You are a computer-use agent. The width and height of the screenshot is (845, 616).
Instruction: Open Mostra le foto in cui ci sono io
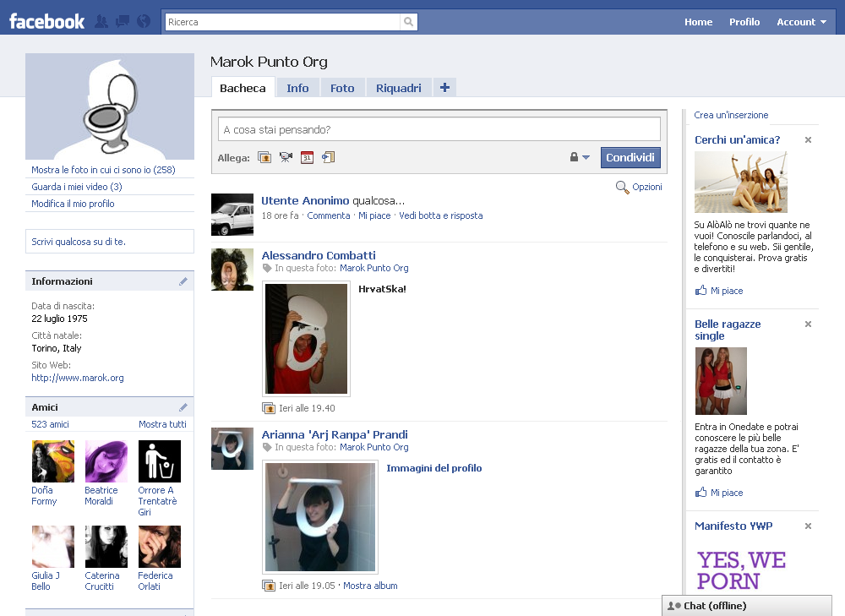point(103,170)
